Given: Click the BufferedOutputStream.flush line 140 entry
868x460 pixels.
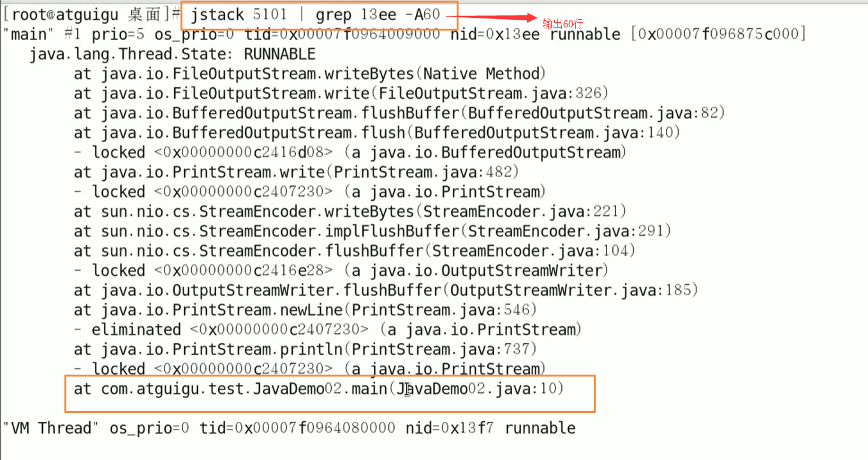Looking at the screenshot, I should coord(378,133).
